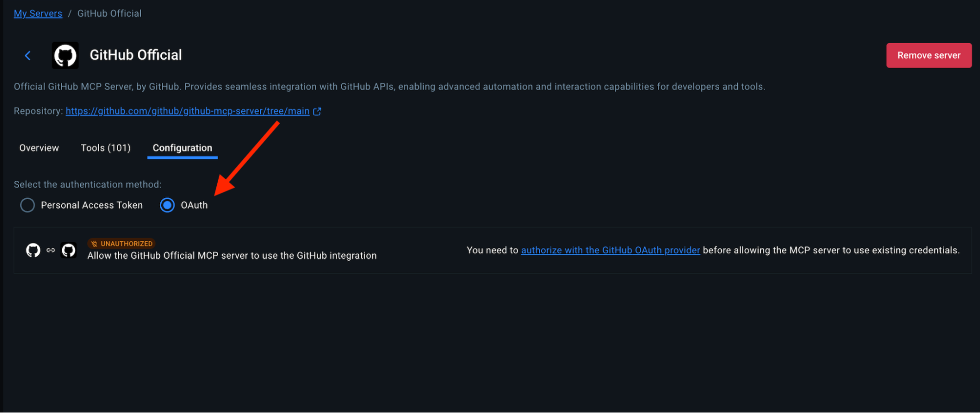Go back using the left chevron arrow
This screenshot has height=413, width=980.
tap(28, 55)
